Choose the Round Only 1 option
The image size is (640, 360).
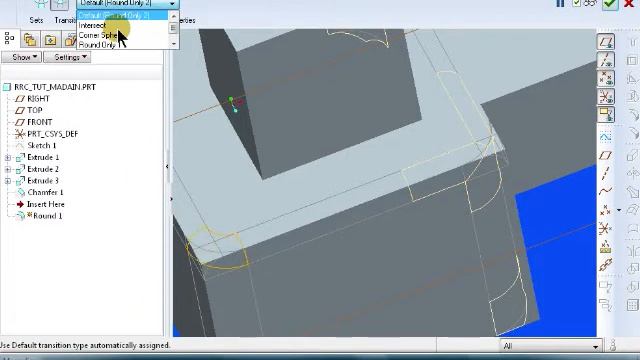click(122, 44)
